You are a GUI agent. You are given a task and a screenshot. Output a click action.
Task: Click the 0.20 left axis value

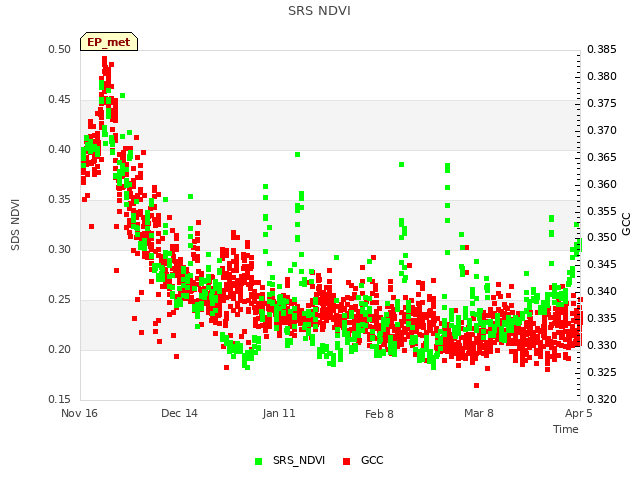coord(60,349)
